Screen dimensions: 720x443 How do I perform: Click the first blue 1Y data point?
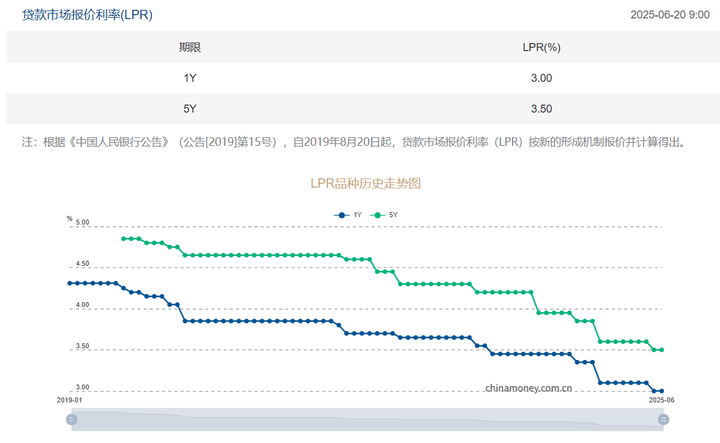[69, 283]
